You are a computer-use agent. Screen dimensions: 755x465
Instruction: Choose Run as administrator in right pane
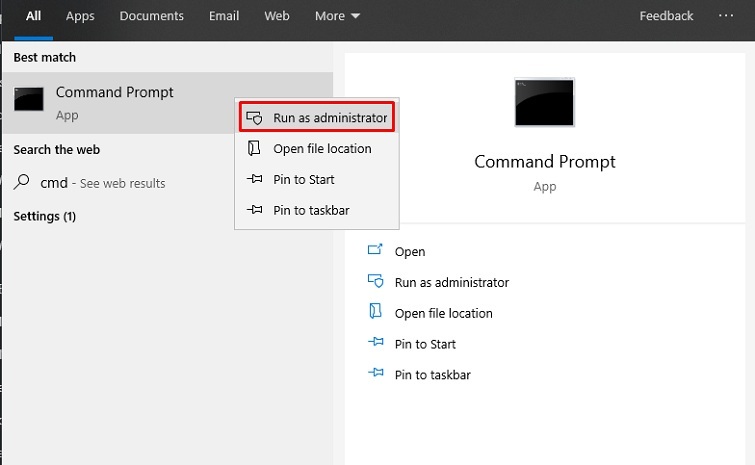click(x=451, y=283)
